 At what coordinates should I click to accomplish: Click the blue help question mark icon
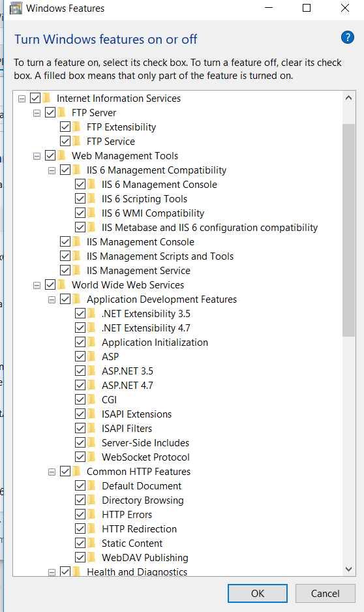[x=347, y=38]
